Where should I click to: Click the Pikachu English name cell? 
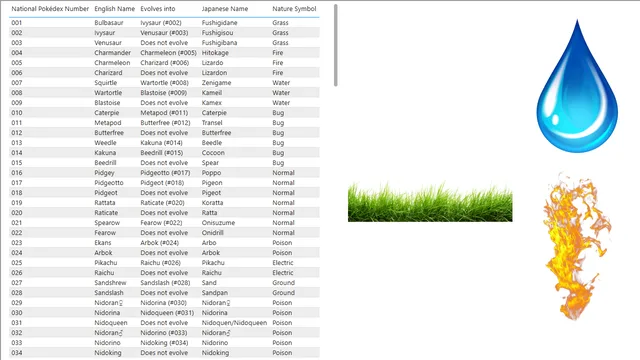pyautogui.click(x=106, y=263)
